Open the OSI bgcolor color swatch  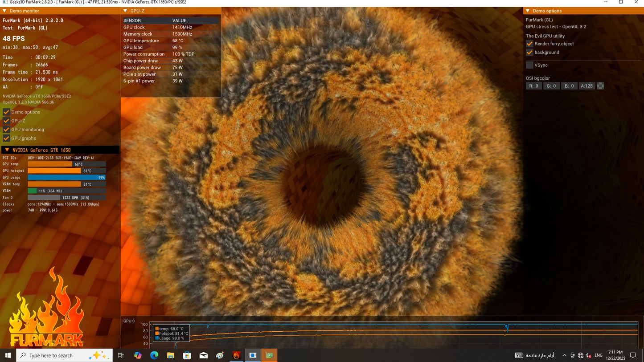pos(600,86)
